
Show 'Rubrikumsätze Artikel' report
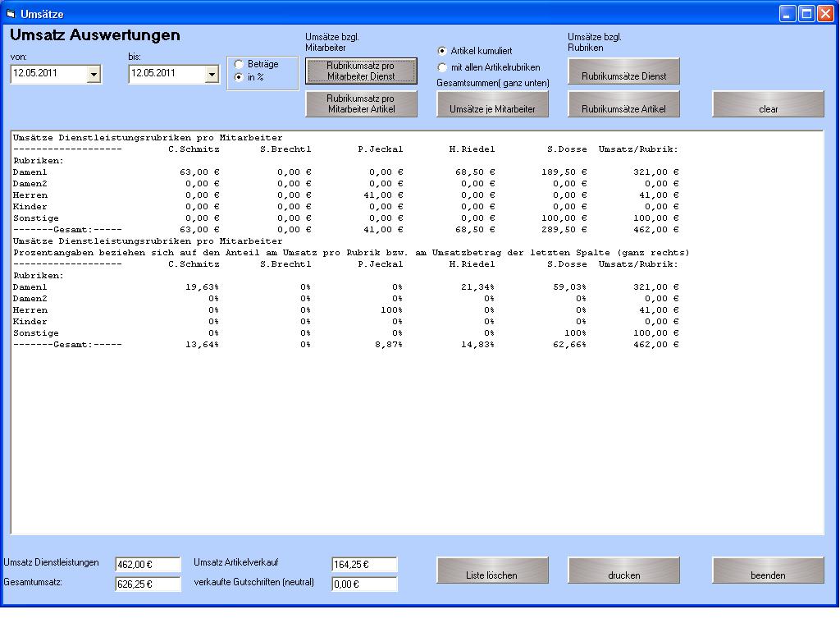click(623, 104)
